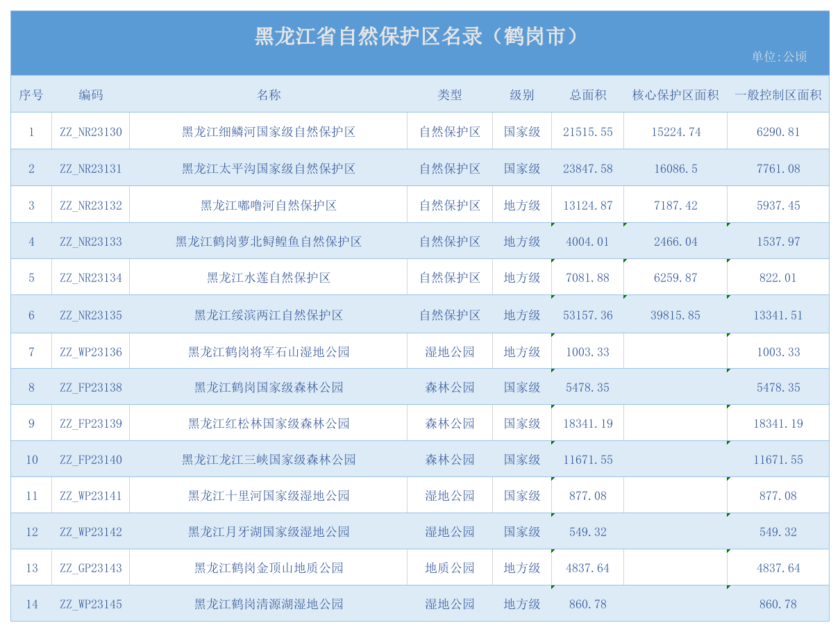
Task: Select the 核心保护区面积 column header
Action: (675, 94)
